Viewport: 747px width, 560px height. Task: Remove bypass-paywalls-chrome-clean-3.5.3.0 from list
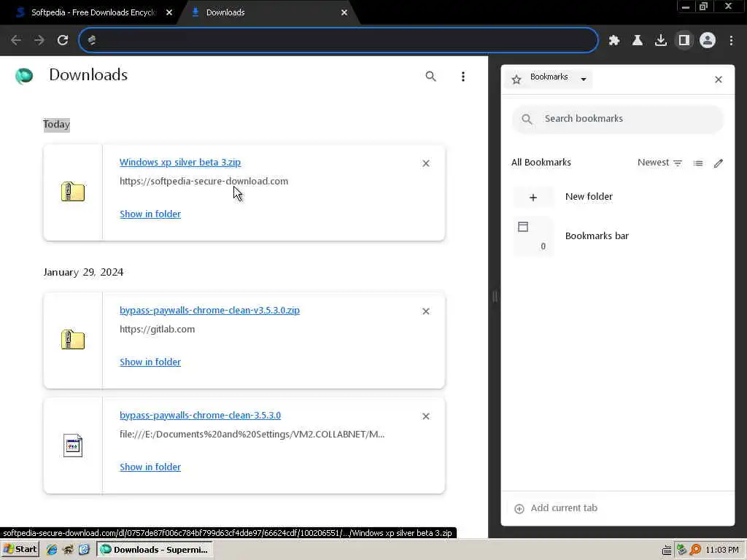tap(426, 416)
